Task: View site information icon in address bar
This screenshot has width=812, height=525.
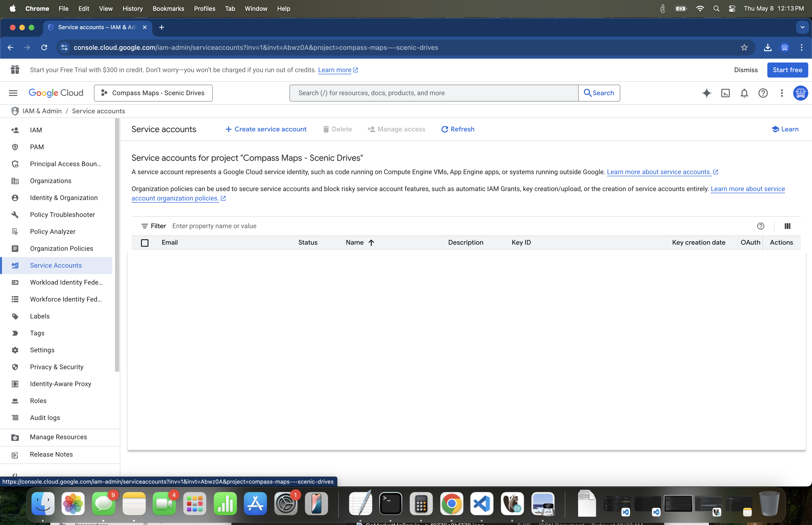Action: pos(64,47)
